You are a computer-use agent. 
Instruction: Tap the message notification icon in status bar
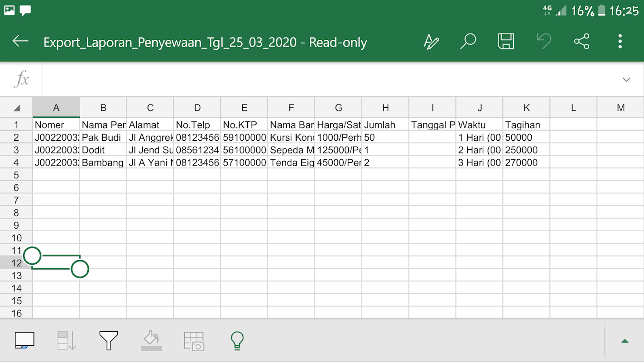point(25,10)
